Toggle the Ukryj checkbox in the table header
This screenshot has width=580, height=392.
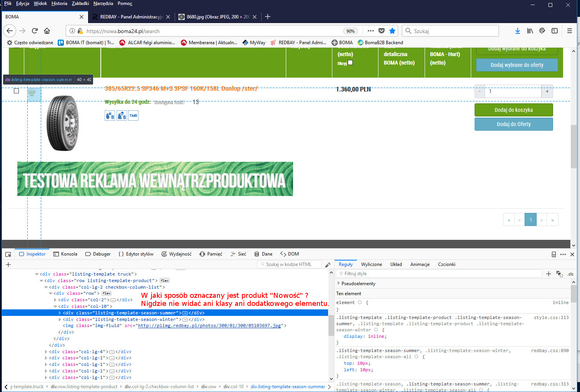pyautogui.click(x=350, y=63)
